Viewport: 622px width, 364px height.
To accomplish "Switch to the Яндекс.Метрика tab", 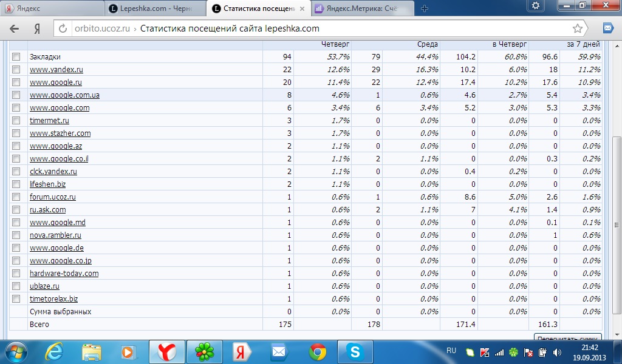I will (363, 8).
